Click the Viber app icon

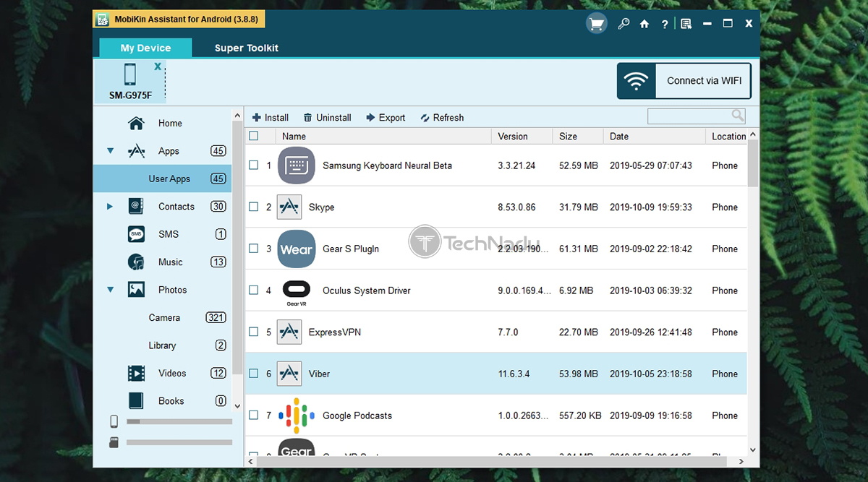pos(289,374)
